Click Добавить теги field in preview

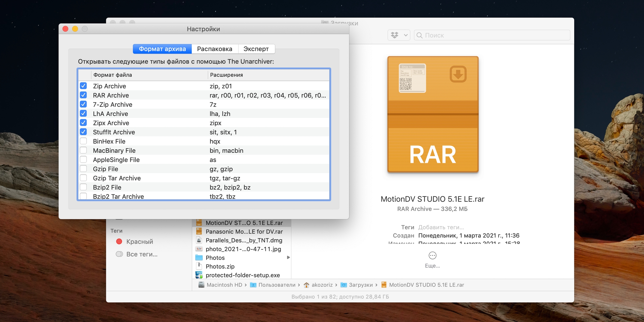[441, 227]
